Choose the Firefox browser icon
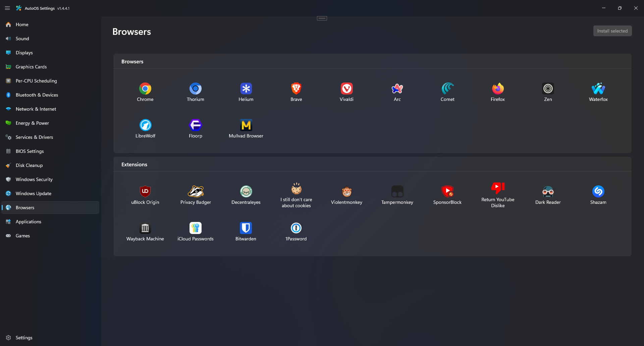Image resolution: width=644 pixels, height=346 pixels. click(x=498, y=89)
